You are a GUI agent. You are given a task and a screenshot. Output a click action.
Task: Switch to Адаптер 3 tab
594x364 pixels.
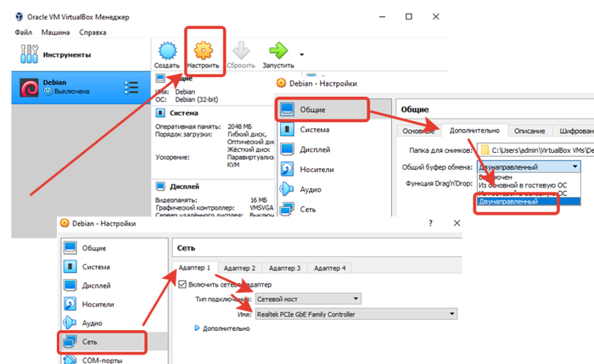click(284, 268)
